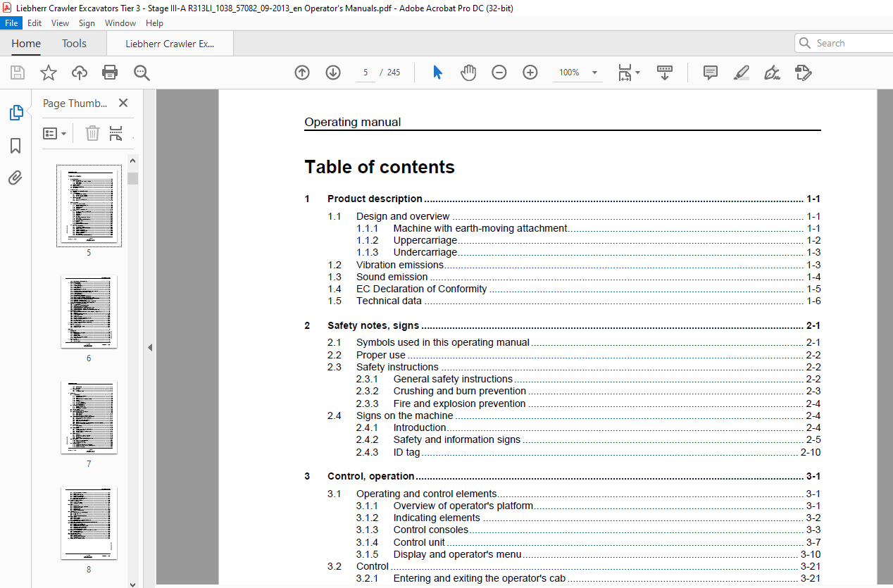Open the Sign document pen tool

click(772, 73)
